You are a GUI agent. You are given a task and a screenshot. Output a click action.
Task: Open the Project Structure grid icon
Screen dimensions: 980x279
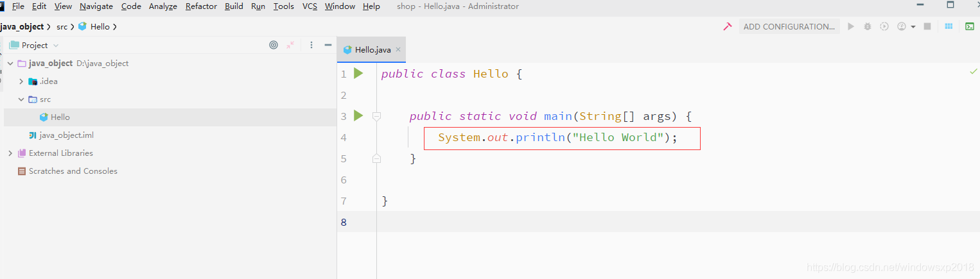(949, 26)
